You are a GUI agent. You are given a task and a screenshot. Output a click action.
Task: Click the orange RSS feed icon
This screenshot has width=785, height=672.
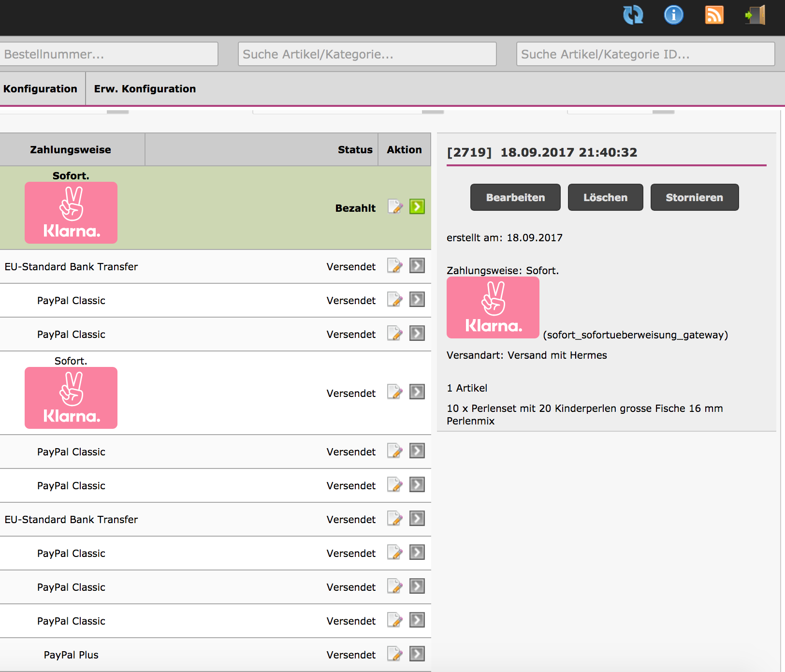tap(714, 15)
